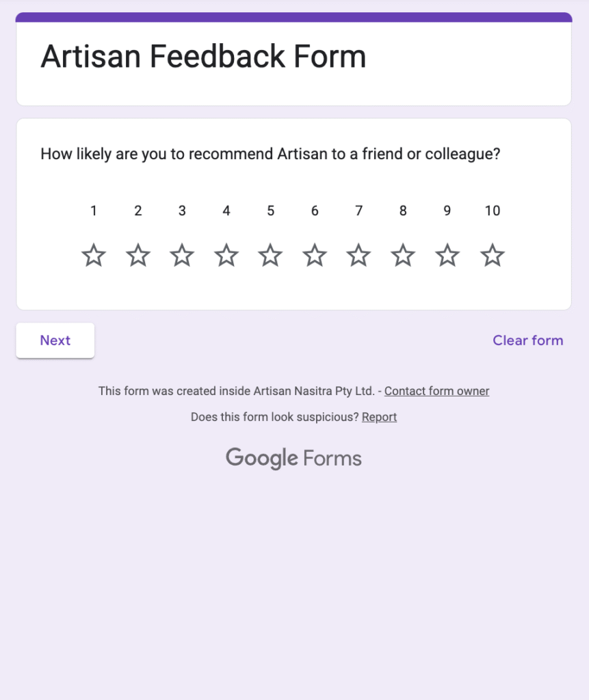Open the Contact form owner link

(436, 391)
